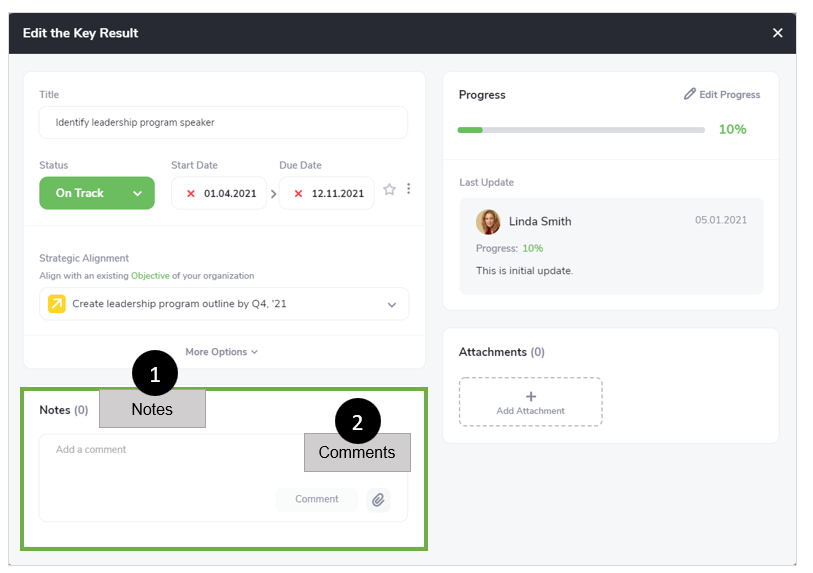The image size is (813, 573).
Task: Open the three-dot options menu
Action: [408, 189]
